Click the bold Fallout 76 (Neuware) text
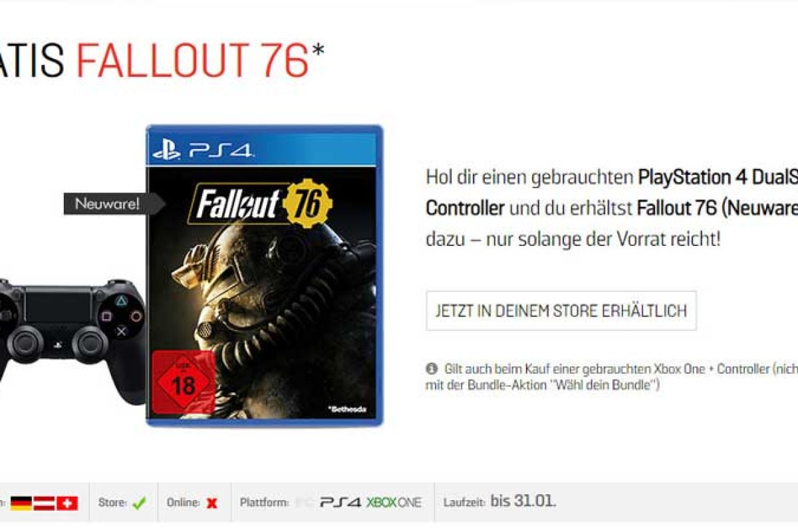The width and height of the screenshot is (798, 532). tap(717, 208)
